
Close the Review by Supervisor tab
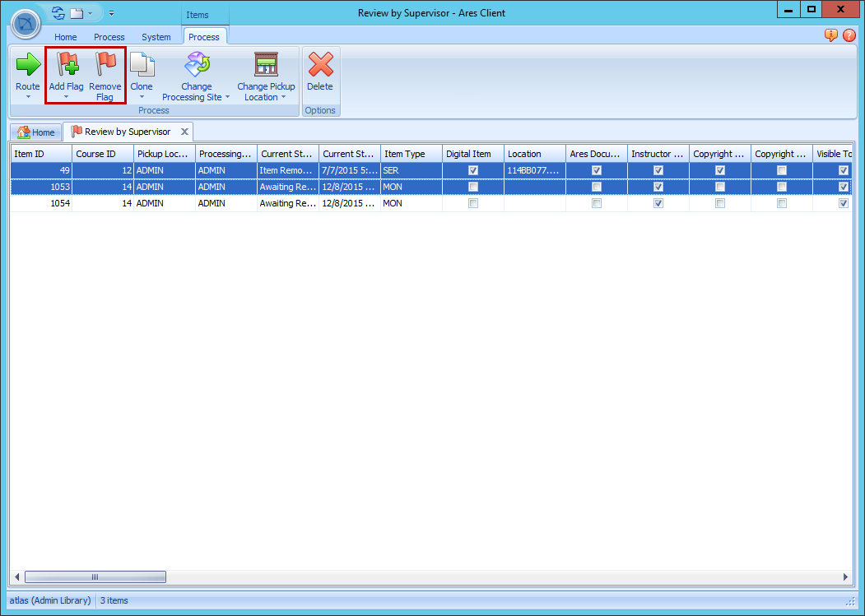click(185, 131)
